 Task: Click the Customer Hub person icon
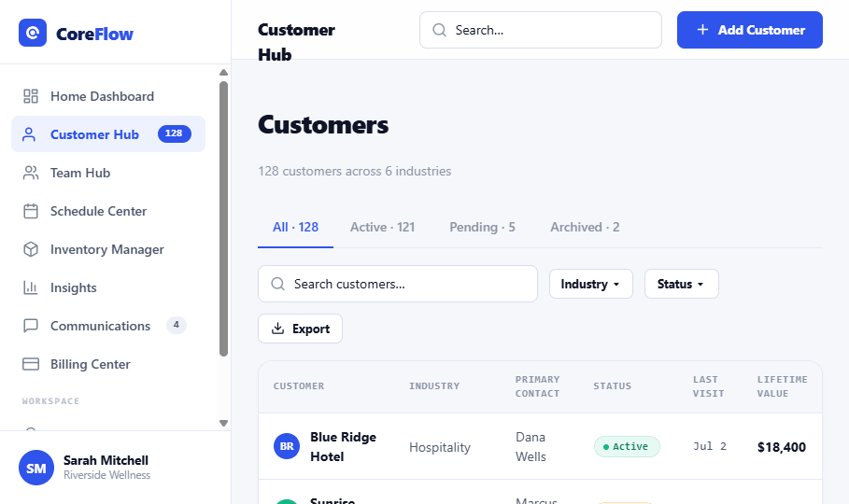(x=29, y=134)
